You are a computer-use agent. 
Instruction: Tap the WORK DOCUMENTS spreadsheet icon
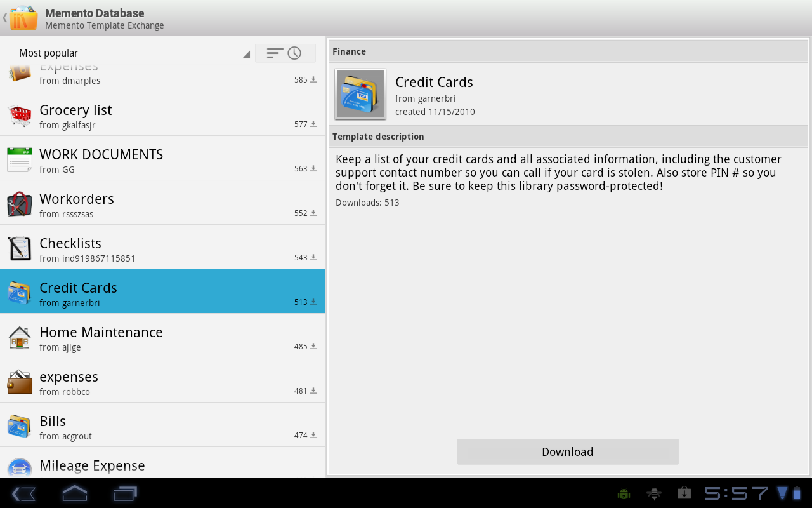point(20,159)
